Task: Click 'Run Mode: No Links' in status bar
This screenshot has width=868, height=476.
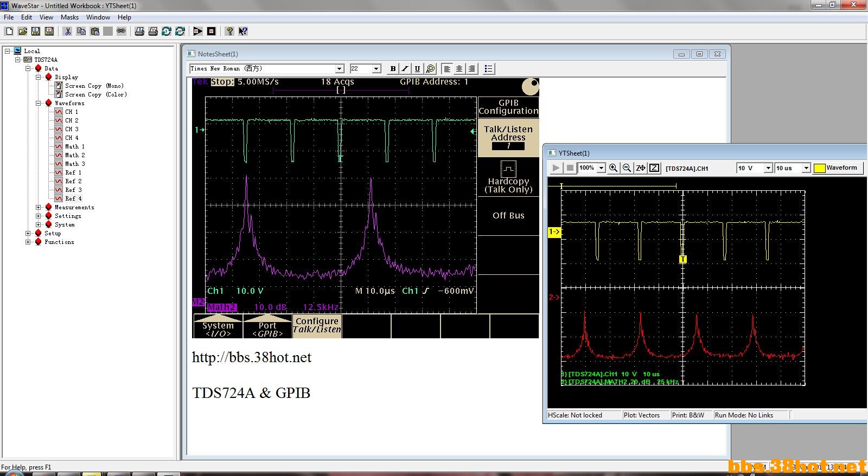Action: 744,415
